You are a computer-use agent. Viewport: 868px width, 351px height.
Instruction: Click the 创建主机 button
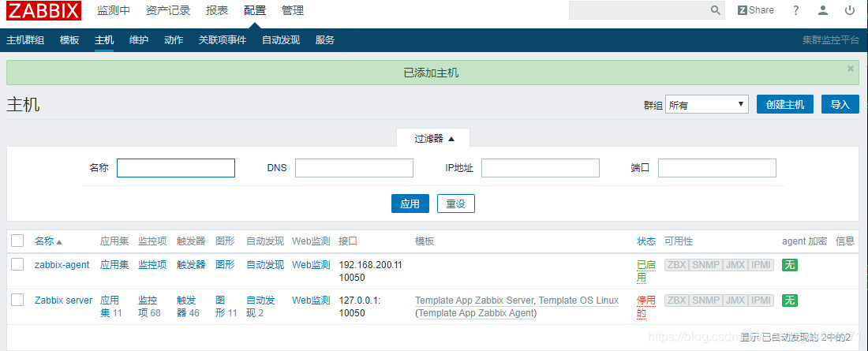click(785, 104)
